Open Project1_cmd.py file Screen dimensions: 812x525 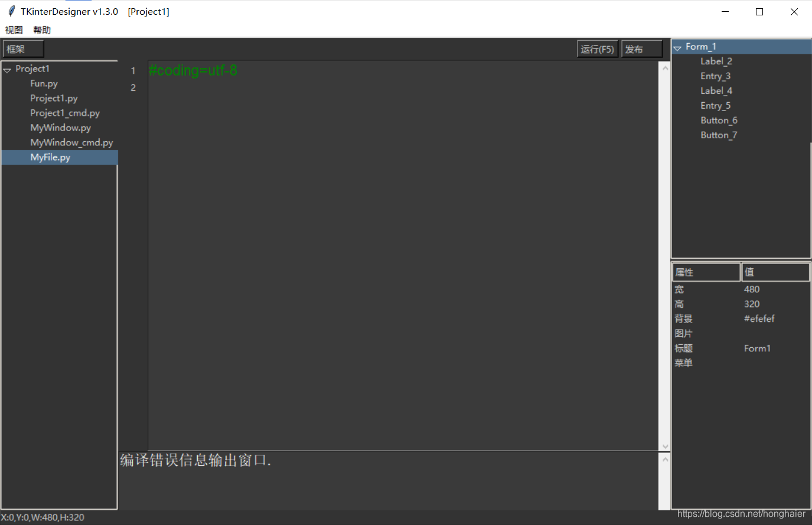pos(65,113)
